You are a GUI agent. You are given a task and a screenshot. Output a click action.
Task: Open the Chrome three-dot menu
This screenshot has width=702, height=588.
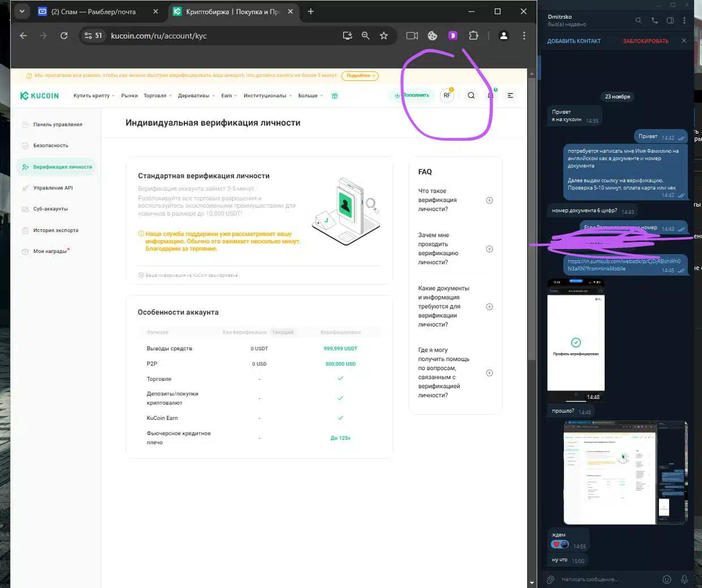[524, 36]
